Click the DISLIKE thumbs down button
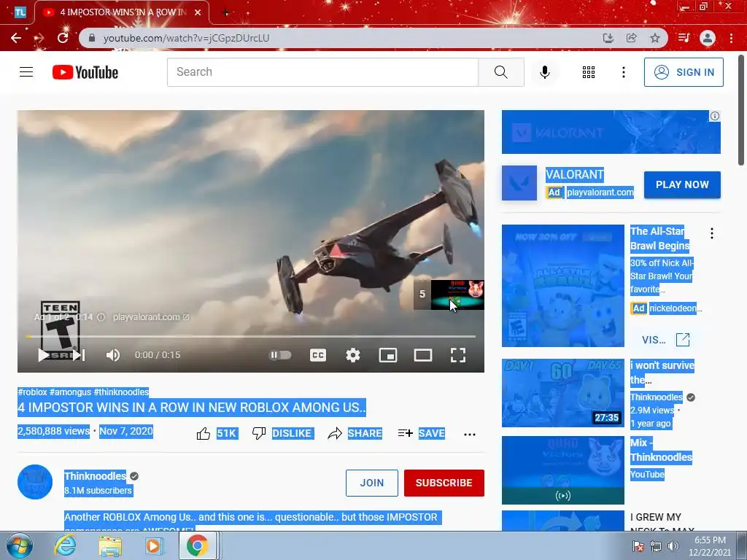This screenshot has width=747, height=560. [282, 433]
